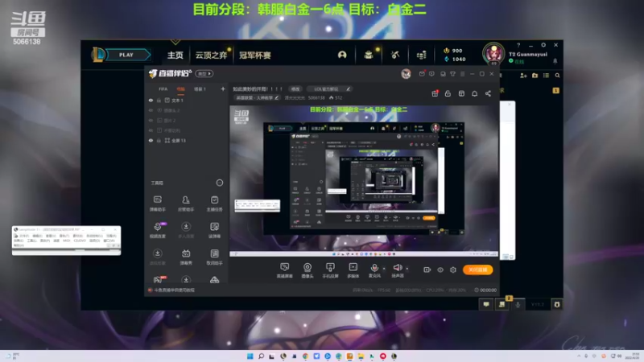Open the store coins icon in League navbar

(421, 55)
